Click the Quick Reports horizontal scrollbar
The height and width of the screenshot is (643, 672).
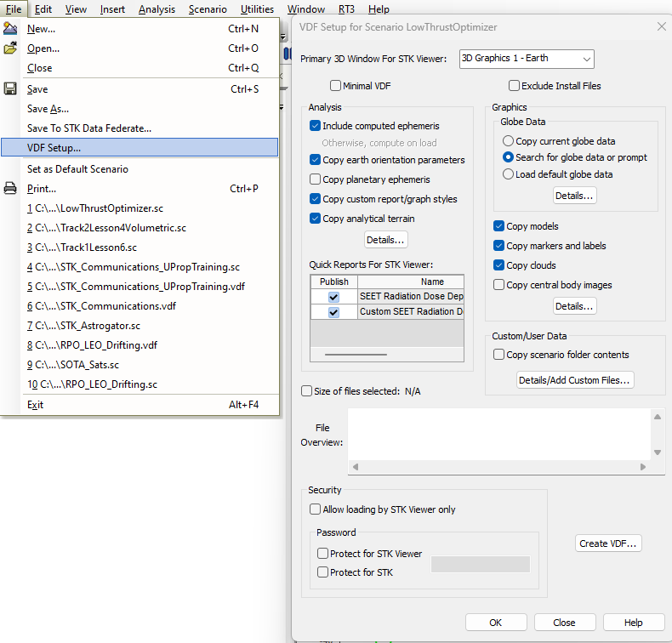[x=356, y=355]
